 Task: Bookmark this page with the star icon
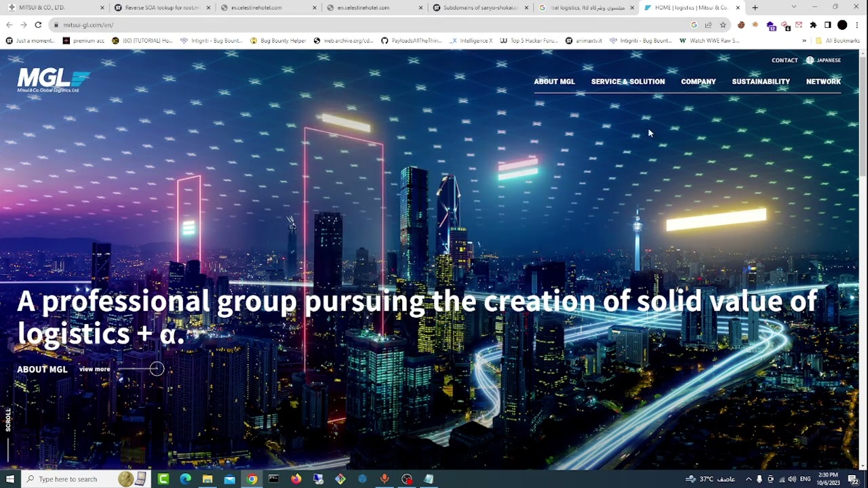[x=723, y=25]
